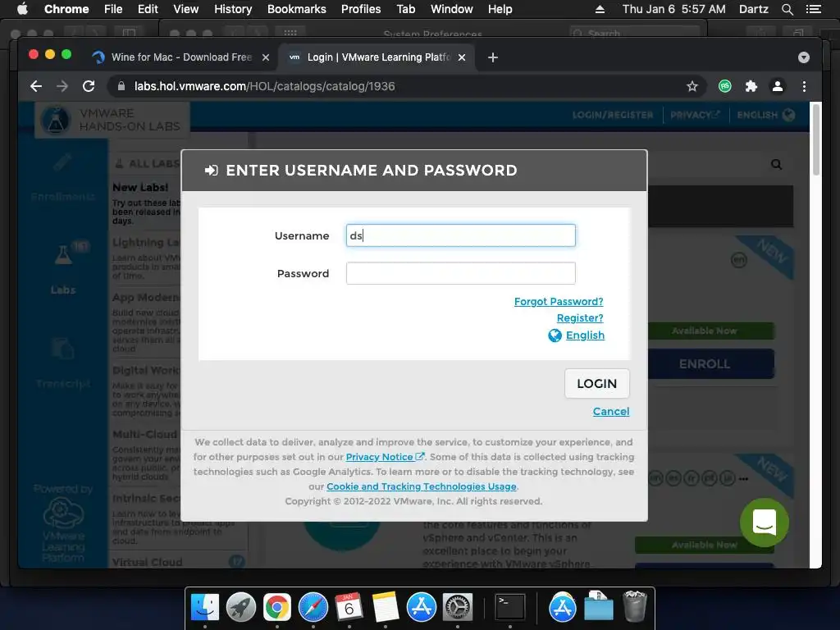Close the VMware Learning Platform tab
This screenshot has height=630, width=840.
462,57
